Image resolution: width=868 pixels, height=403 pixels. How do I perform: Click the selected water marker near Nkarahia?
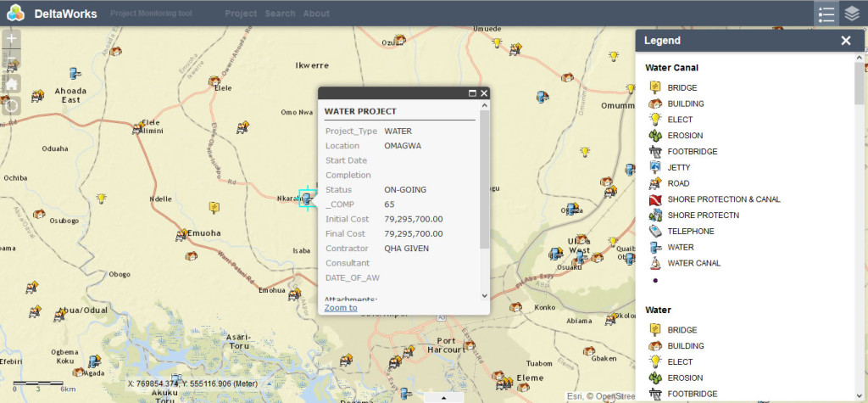pyautogui.click(x=307, y=200)
